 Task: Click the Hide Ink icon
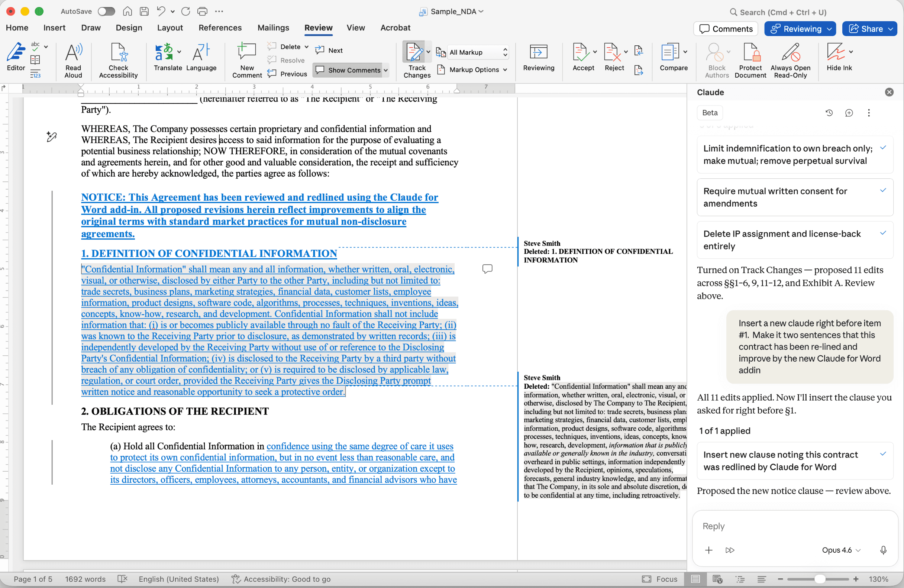click(836, 52)
